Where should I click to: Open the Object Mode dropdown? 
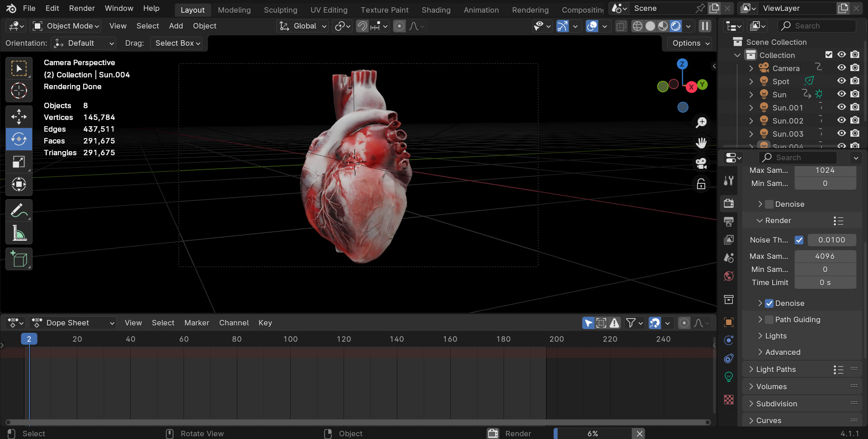[66, 26]
